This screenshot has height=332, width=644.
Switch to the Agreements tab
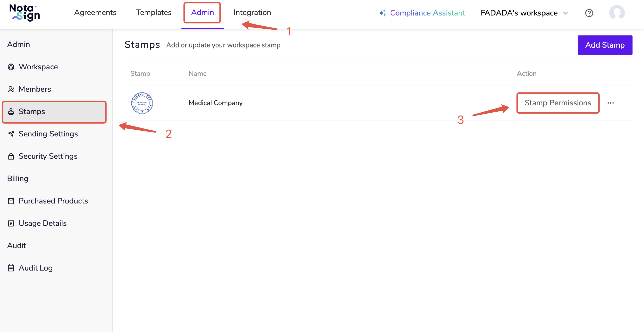95,12
